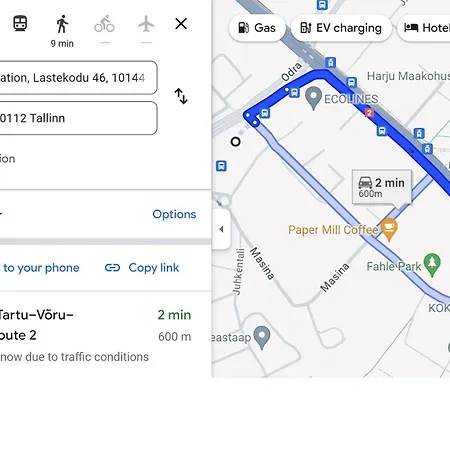Open the Fahle Park marker
The height and width of the screenshot is (450, 450).
432,265
